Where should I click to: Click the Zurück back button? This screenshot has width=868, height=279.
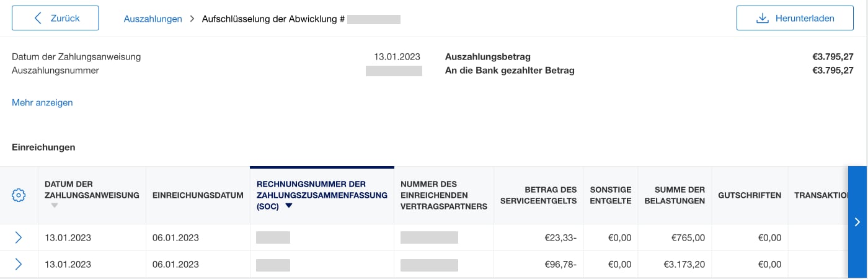coord(55,18)
